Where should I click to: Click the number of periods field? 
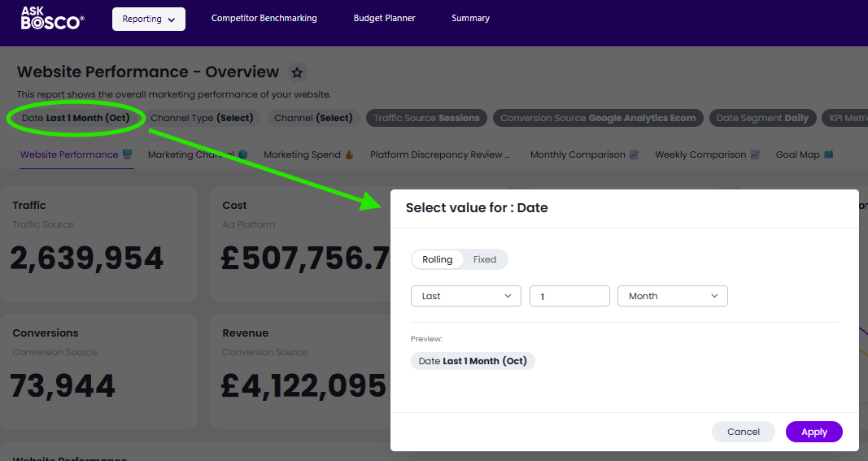pos(569,296)
